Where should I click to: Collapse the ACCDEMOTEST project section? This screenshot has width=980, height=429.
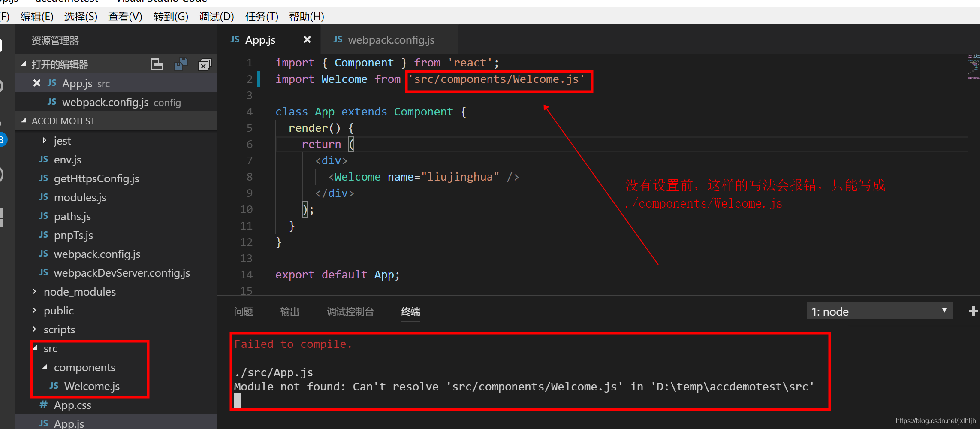(24, 121)
